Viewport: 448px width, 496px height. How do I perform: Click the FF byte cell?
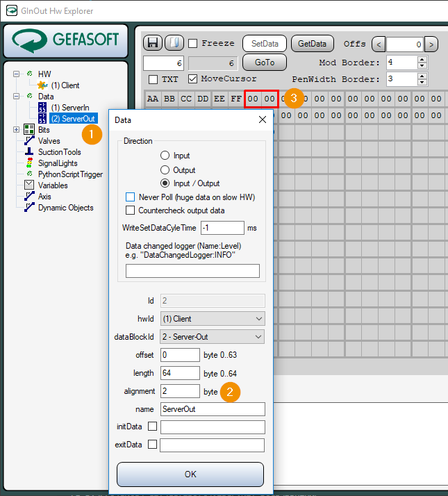click(236, 99)
